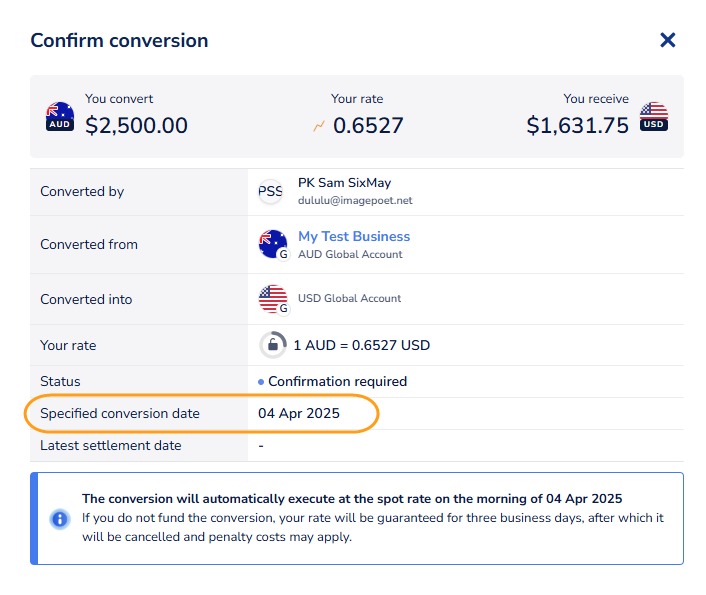The height and width of the screenshot is (595, 706).
Task: Select the $1,631.75 receive amount
Action: click(x=578, y=125)
